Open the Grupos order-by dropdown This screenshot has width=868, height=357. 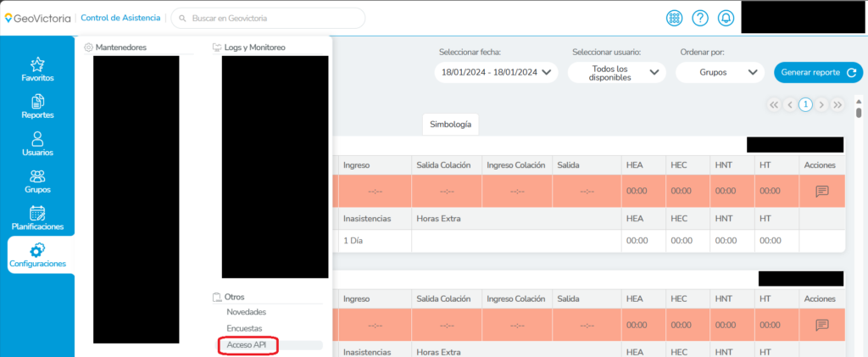(x=720, y=73)
